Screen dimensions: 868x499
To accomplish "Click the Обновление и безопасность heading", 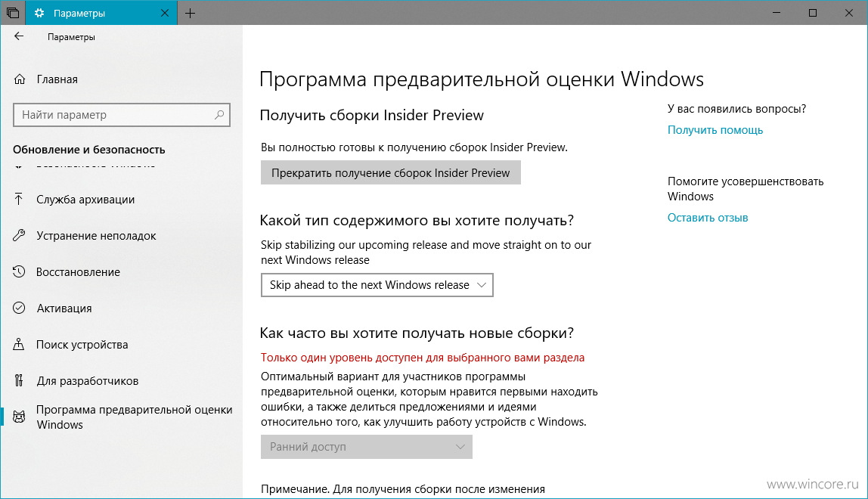I will point(88,150).
